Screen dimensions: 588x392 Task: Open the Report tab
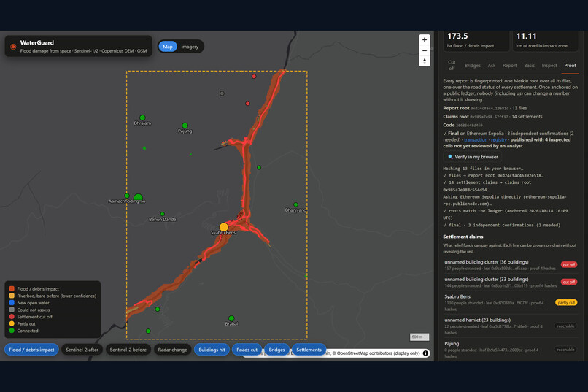point(510,65)
